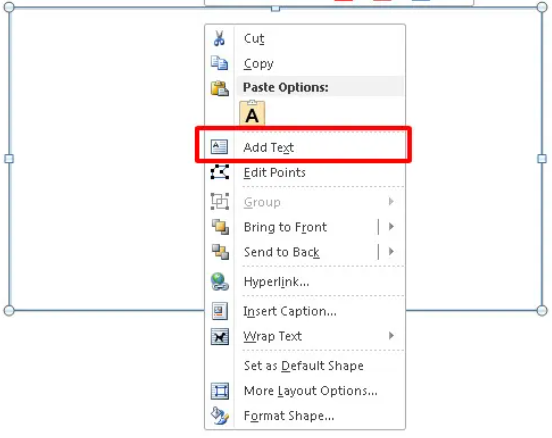Click the shape's right middle sizing handle
The width and height of the screenshot is (552, 438).
(542, 158)
